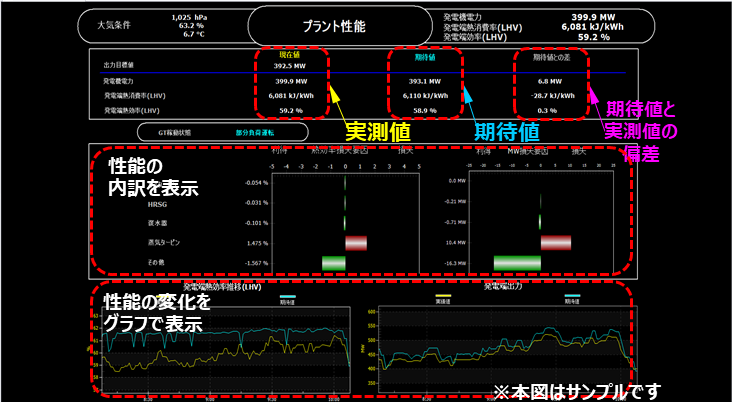Select the 蒸気タービン row label
The width and height of the screenshot is (732, 415).
click(x=164, y=242)
